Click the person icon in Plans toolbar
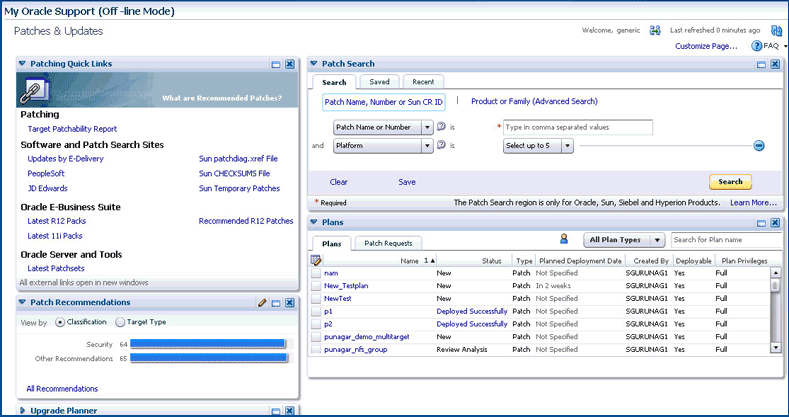Screen dimensions: 789x417 pos(564,239)
